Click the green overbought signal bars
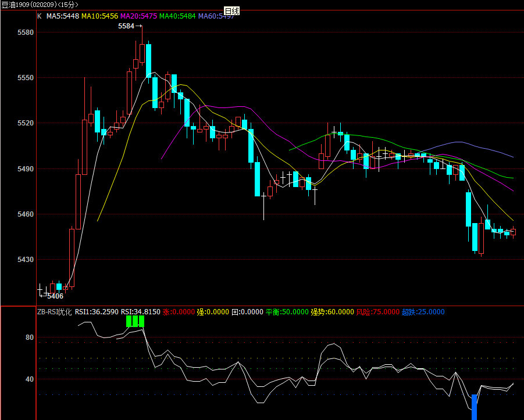 (136, 321)
